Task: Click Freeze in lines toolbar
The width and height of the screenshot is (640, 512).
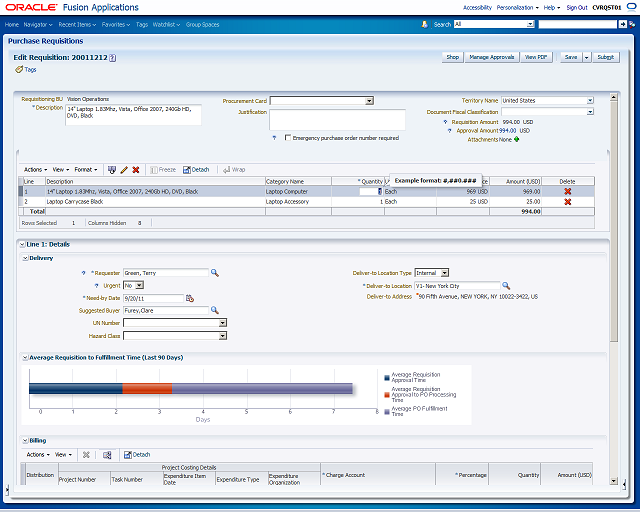Action: click(x=163, y=170)
